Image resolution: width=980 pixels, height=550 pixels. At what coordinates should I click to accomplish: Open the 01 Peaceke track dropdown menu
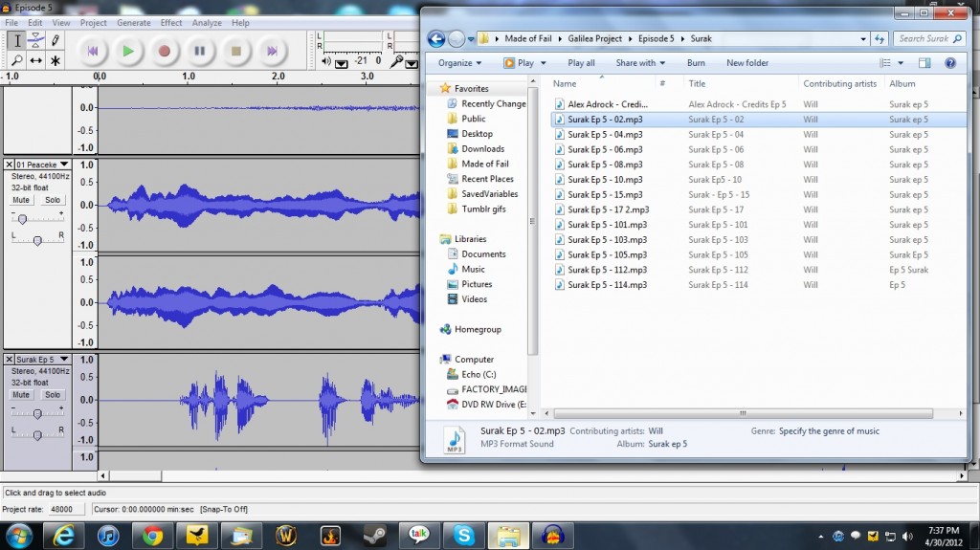tap(64, 165)
